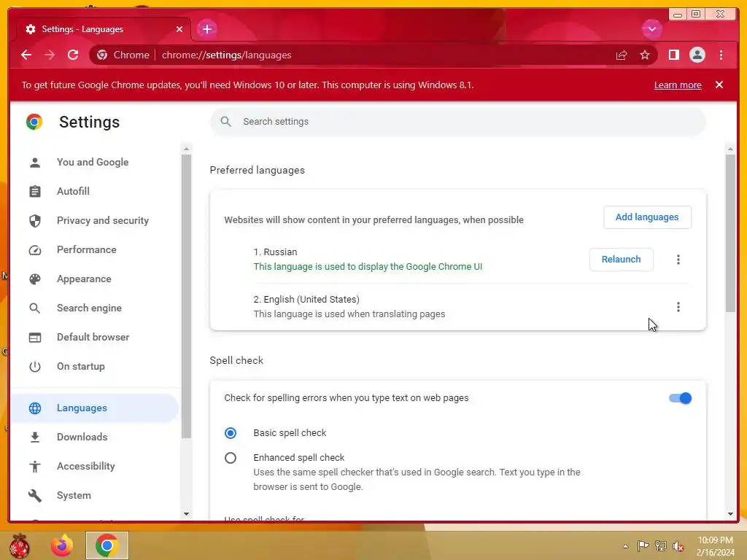Click the Action Center flag tray icon

pos(643,545)
